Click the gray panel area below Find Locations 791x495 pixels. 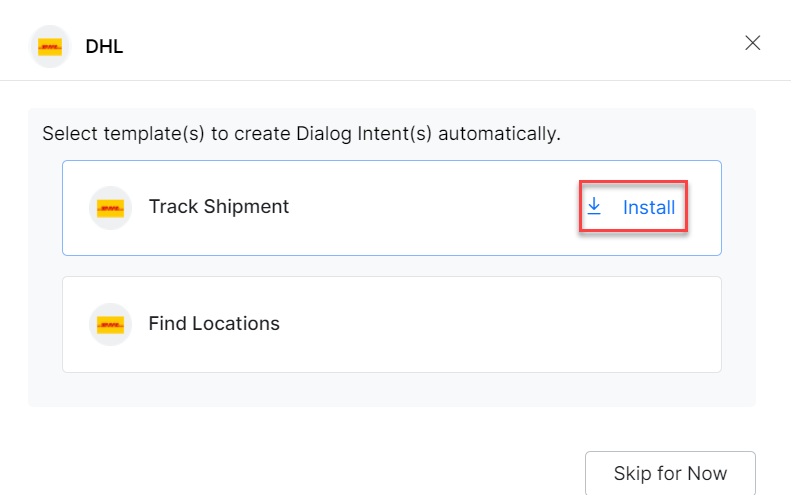[x=390, y=390]
